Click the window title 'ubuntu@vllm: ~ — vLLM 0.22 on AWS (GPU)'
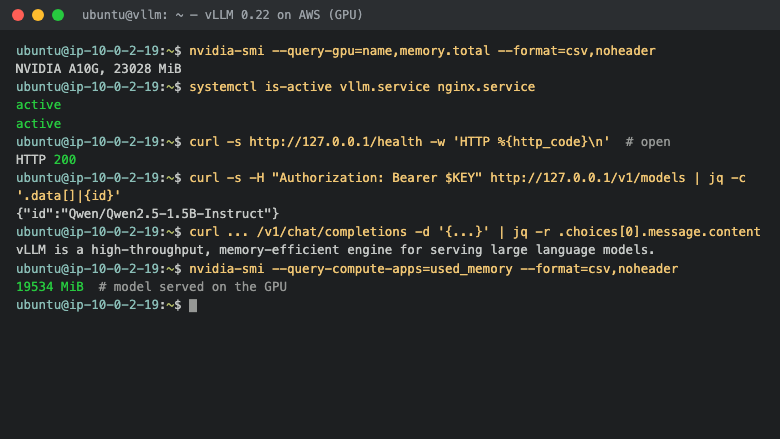Screen dimensions: 780x439 (x=222, y=15)
